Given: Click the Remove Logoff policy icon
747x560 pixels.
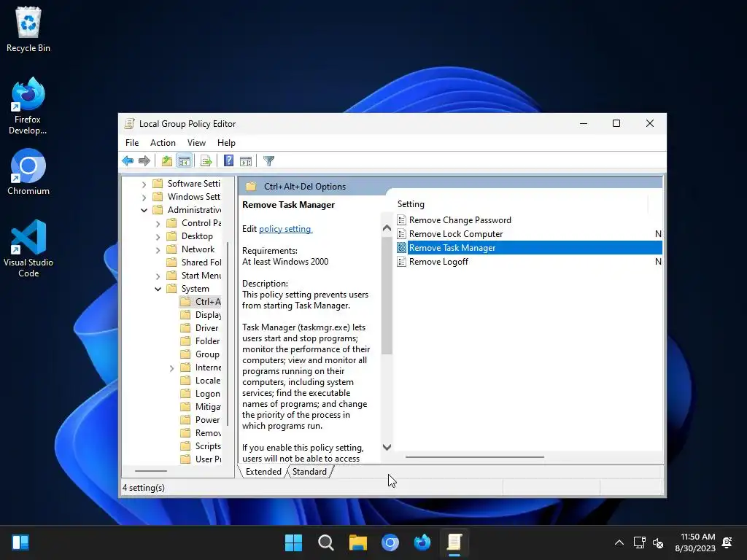Looking at the screenshot, I should [x=402, y=262].
